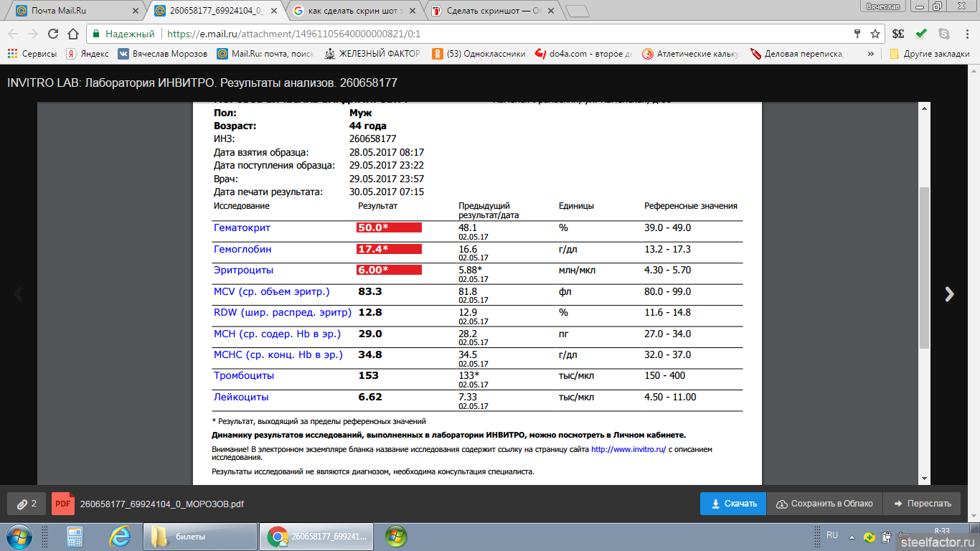Switch to the как сделать скрин шот tab

(354, 11)
